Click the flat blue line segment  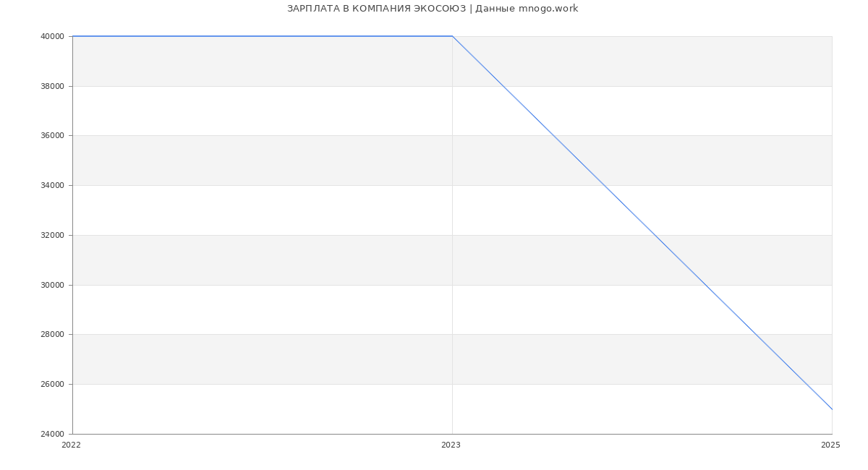pos(260,36)
